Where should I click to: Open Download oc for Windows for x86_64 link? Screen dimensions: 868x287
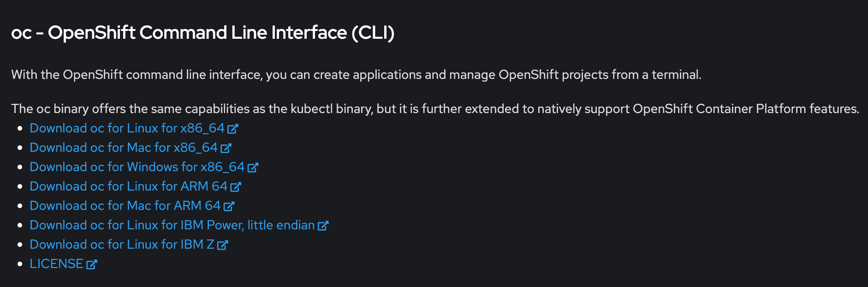[137, 167]
